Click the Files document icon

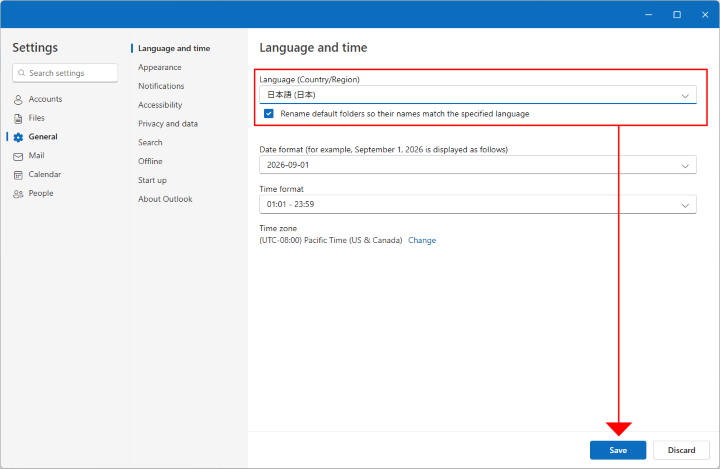click(18, 118)
